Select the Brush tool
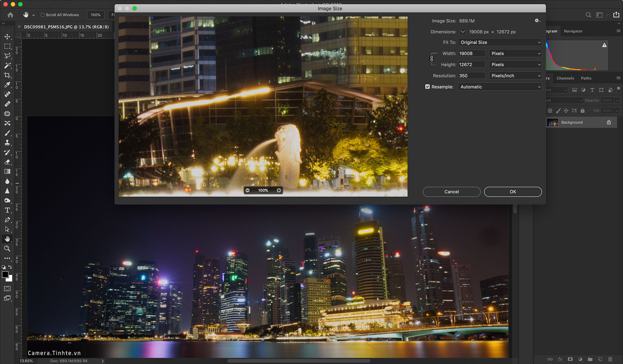This screenshot has width=623, height=364. click(7, 133)
